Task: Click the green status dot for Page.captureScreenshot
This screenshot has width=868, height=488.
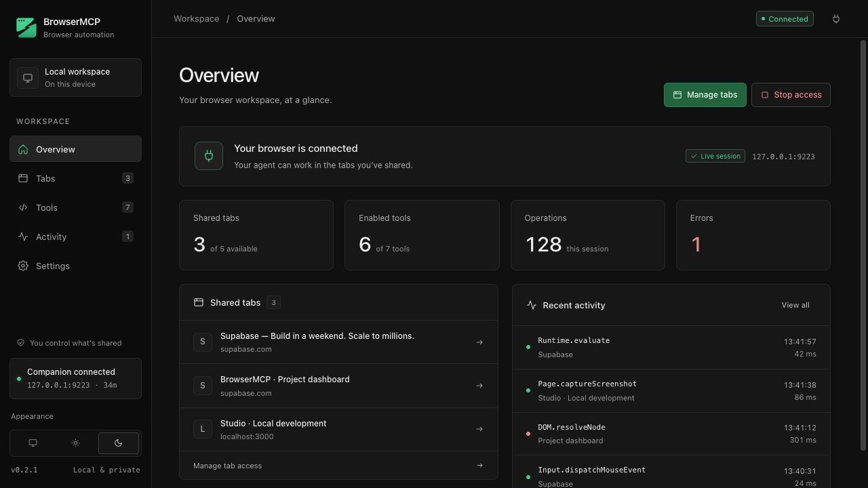Action: tap(528, 390)
